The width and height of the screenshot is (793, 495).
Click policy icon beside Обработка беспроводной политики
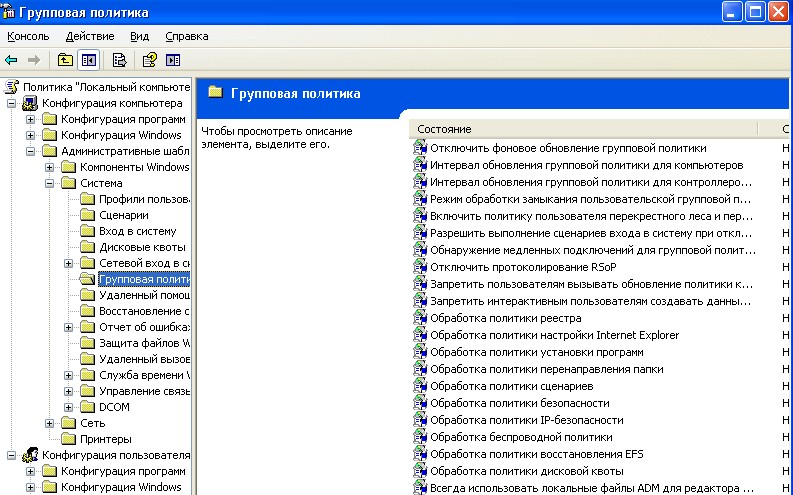point(420,437)
